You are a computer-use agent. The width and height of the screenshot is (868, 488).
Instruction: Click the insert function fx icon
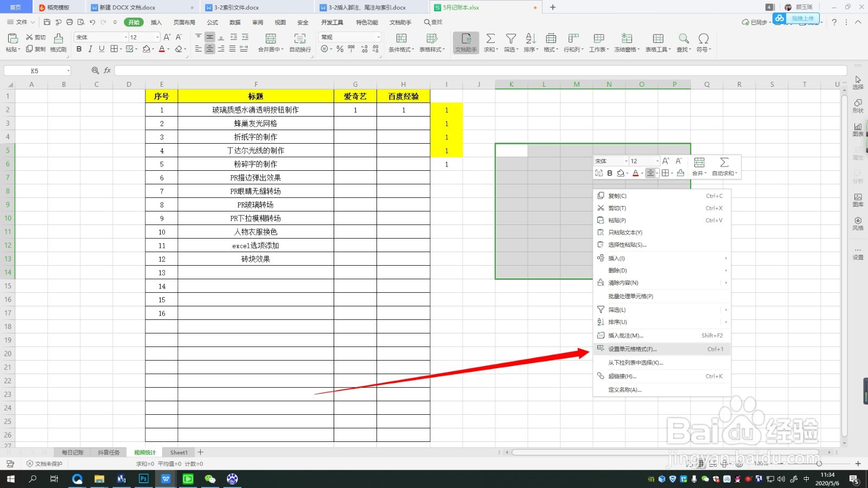107,70
